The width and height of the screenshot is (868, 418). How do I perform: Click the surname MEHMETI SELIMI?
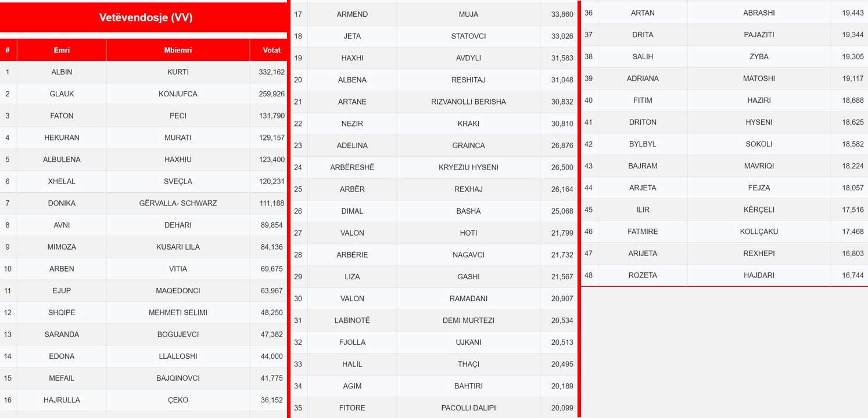[x=178, y=312]
